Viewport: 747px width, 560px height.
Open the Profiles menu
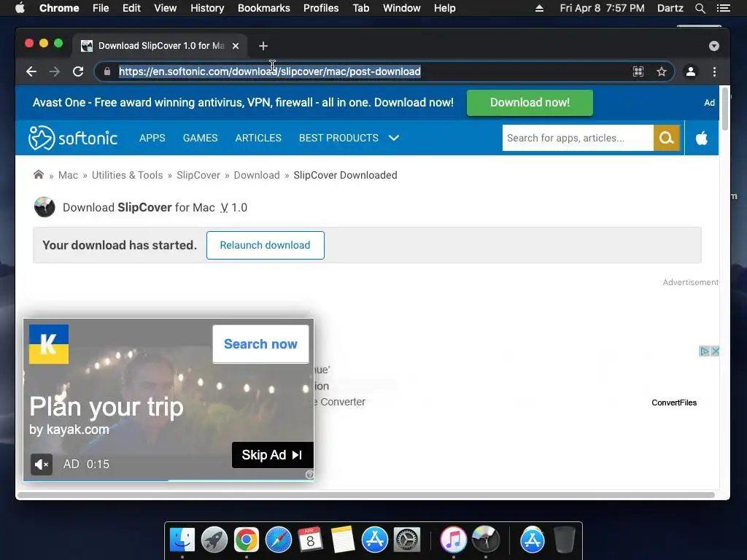pyautogui.click(x=321, y=8)
